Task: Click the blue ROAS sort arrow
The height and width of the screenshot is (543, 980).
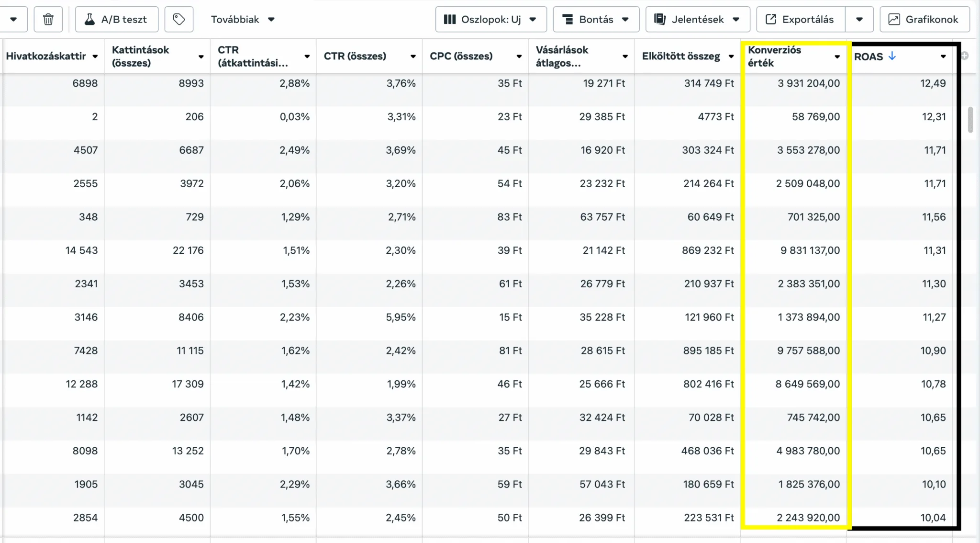Action: point(892,56)
